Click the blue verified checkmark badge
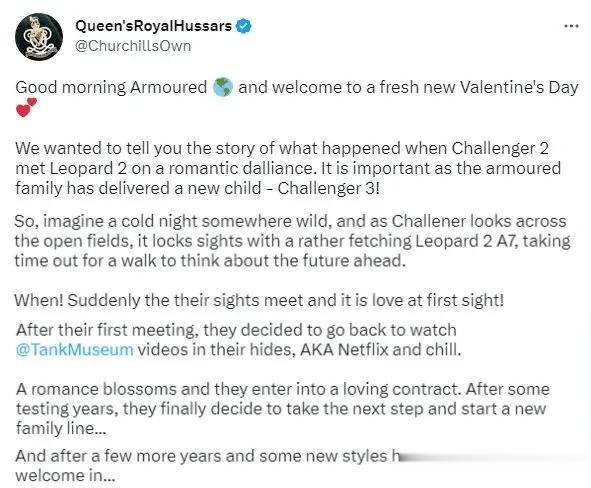This screenshot has width=591, height=488. (x=244, y=26)
